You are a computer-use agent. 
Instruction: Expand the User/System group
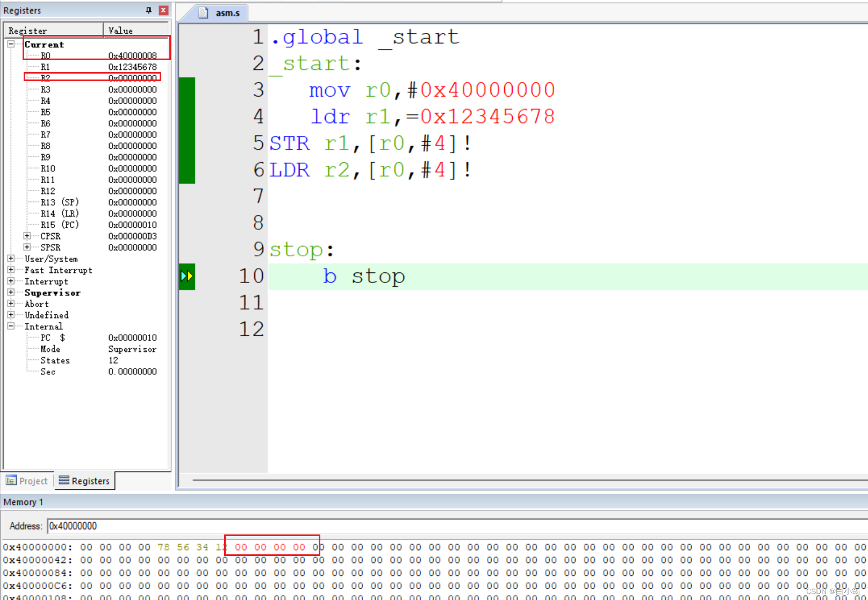(11, 258)
